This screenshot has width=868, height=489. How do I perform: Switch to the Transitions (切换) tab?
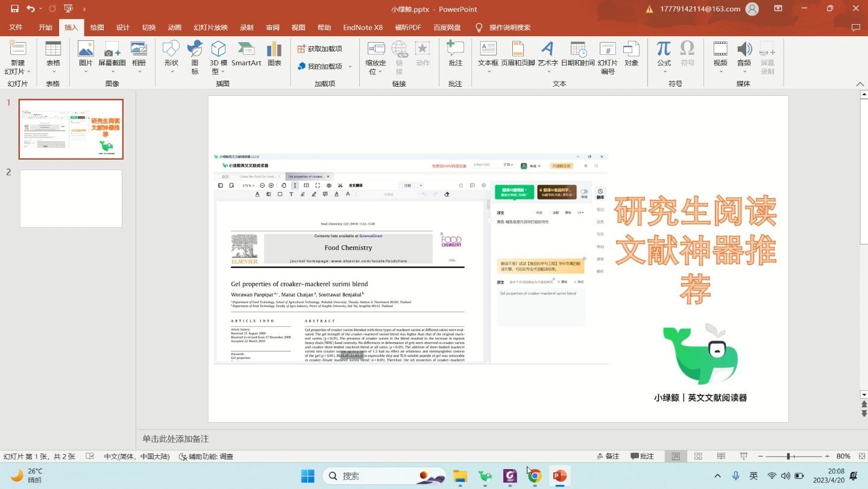point(149,28)
